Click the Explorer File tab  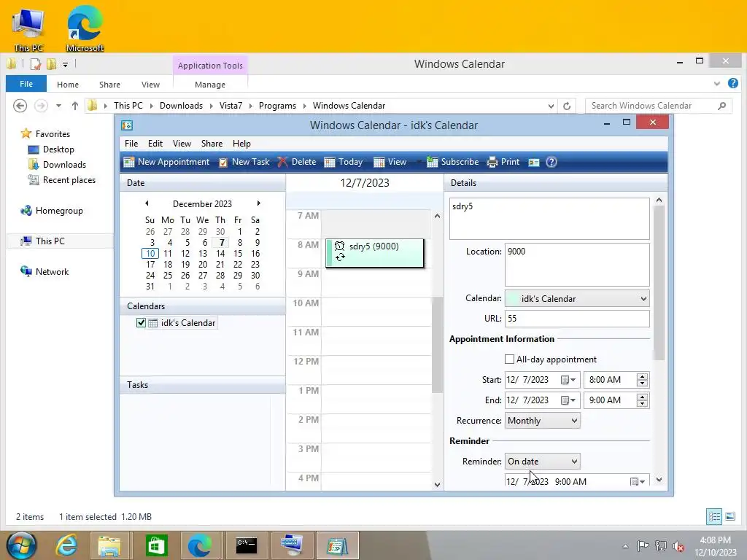26,84
